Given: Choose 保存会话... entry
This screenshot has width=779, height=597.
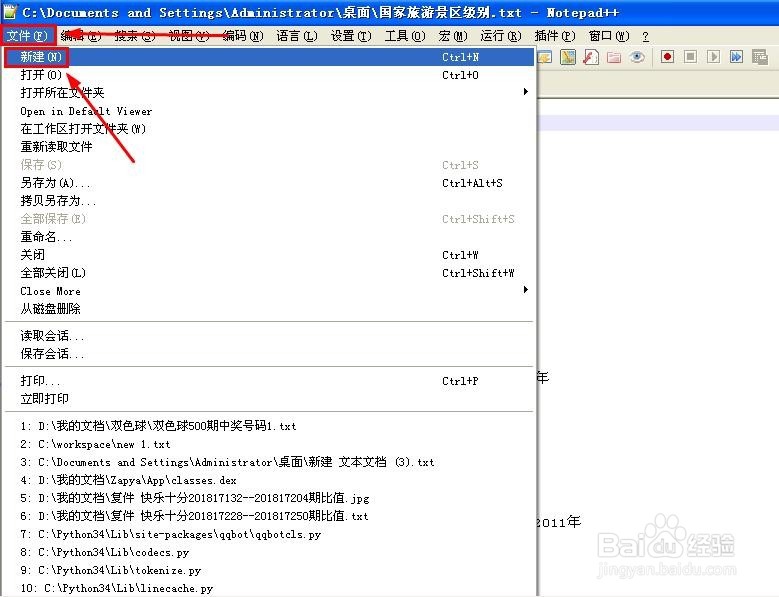Looking at the screenshot, I should tap(269, 354).
